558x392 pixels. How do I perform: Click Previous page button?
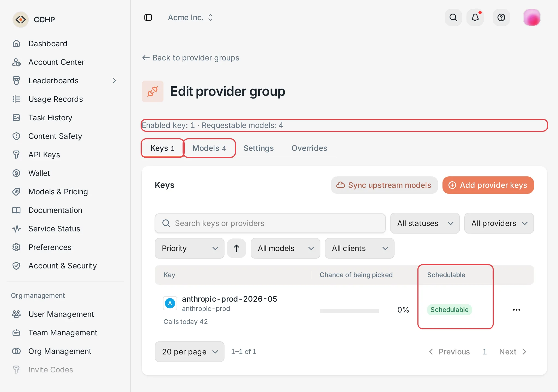(x=449, y=352)
